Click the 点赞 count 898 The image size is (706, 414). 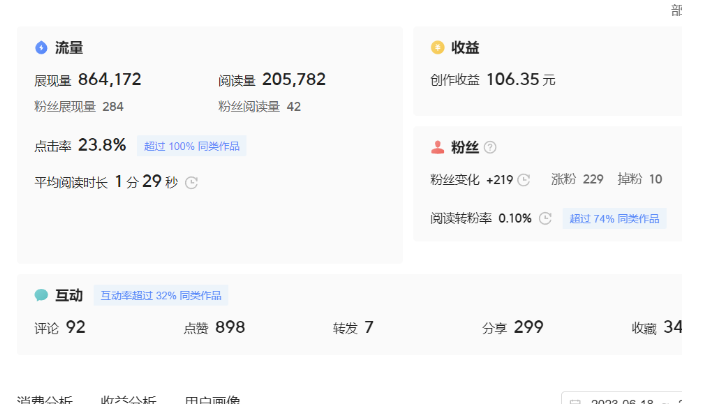230,327
